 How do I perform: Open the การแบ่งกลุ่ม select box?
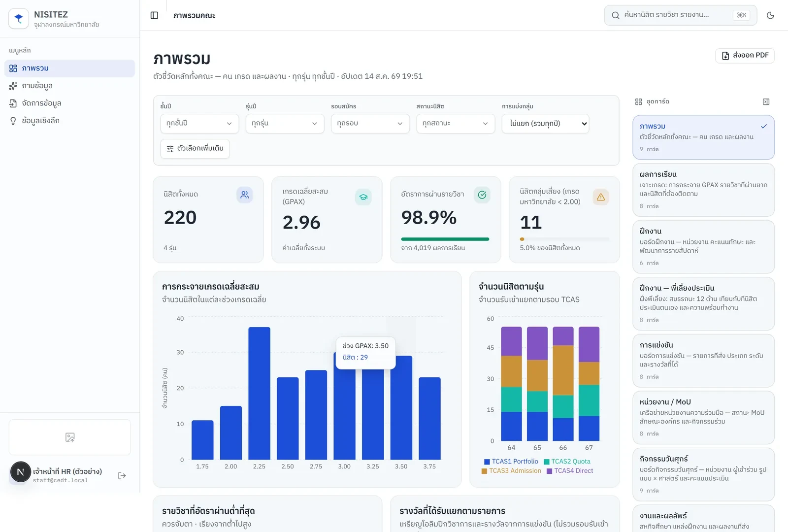pos(546,124)
